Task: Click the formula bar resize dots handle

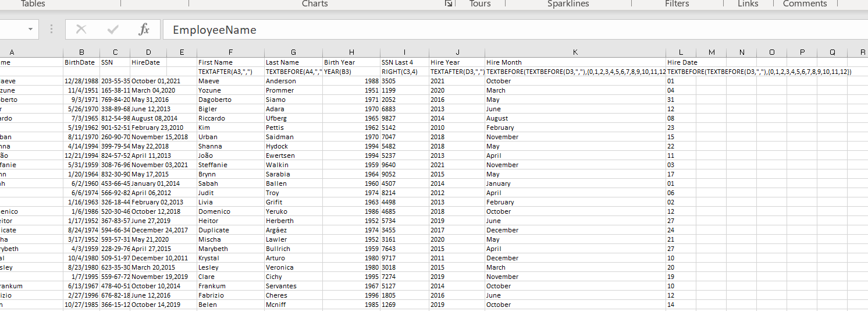Action: 52,29
